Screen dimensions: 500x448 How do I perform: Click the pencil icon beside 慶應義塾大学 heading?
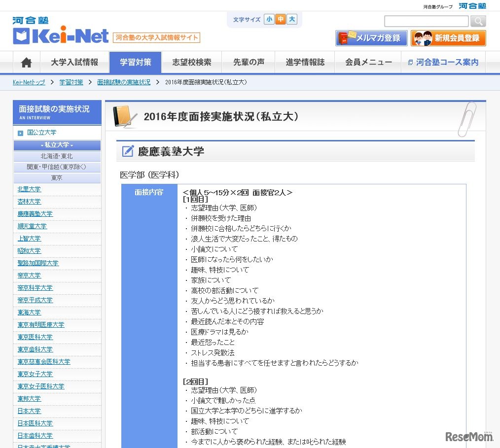click(128, 151)
